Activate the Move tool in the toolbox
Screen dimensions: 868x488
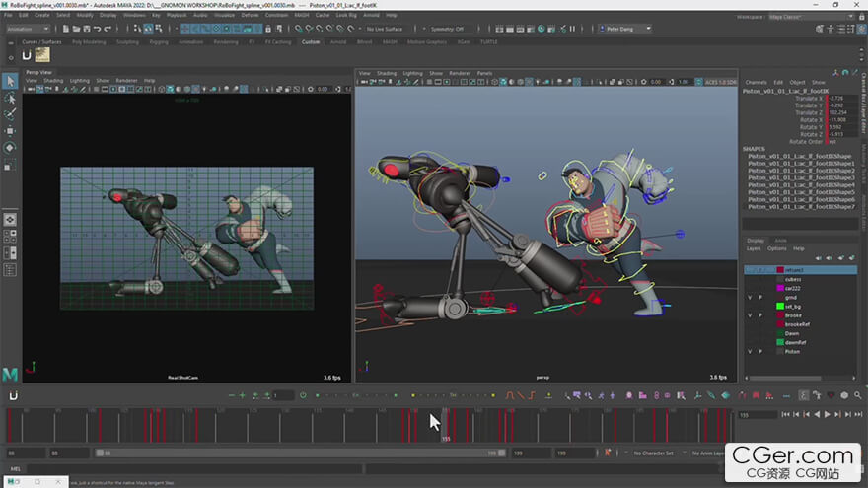[10, 131]
